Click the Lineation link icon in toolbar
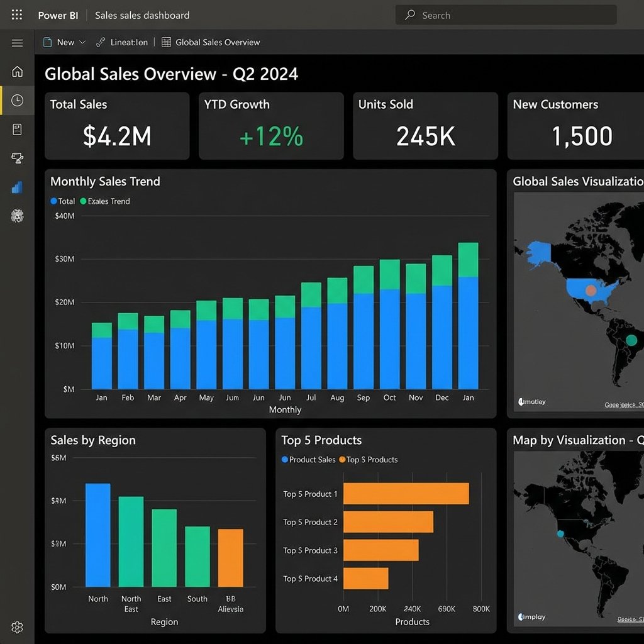The width and height of the screenshot is (644, 644). click(x=101, y=42)
